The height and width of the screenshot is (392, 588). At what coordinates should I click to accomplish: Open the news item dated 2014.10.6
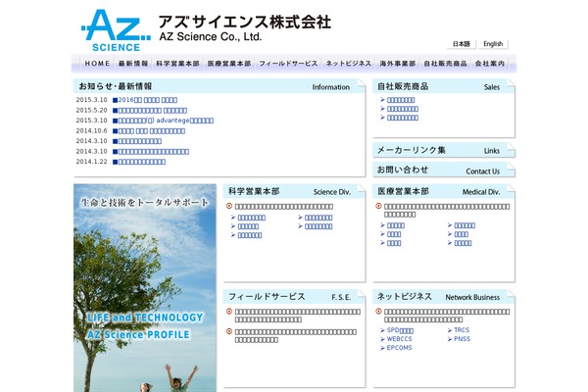(152, 131)
